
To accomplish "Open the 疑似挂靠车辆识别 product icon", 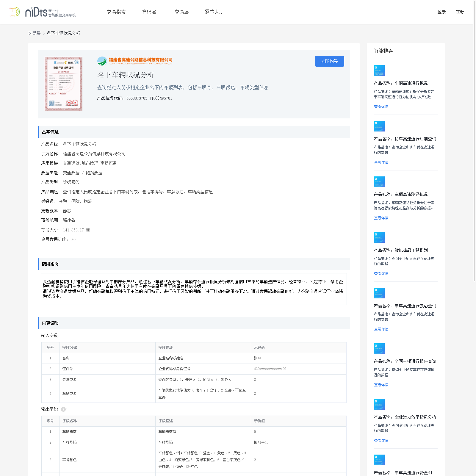I will pyautogui.click(x=379, y=237).
